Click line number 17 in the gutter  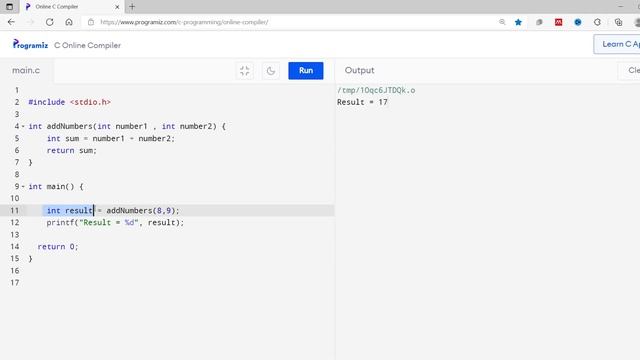click(15, 282)
